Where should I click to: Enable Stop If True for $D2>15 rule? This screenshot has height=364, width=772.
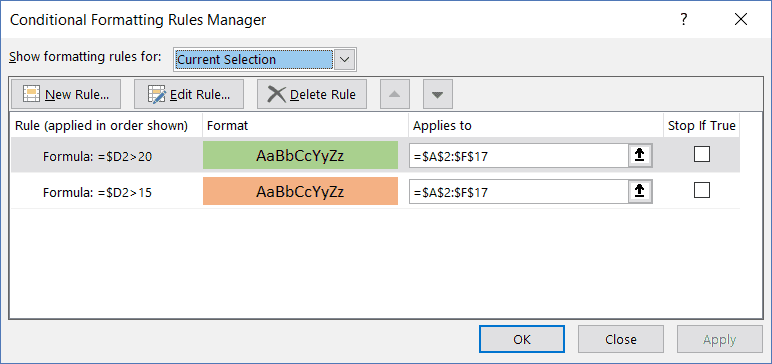coord(702,190)
